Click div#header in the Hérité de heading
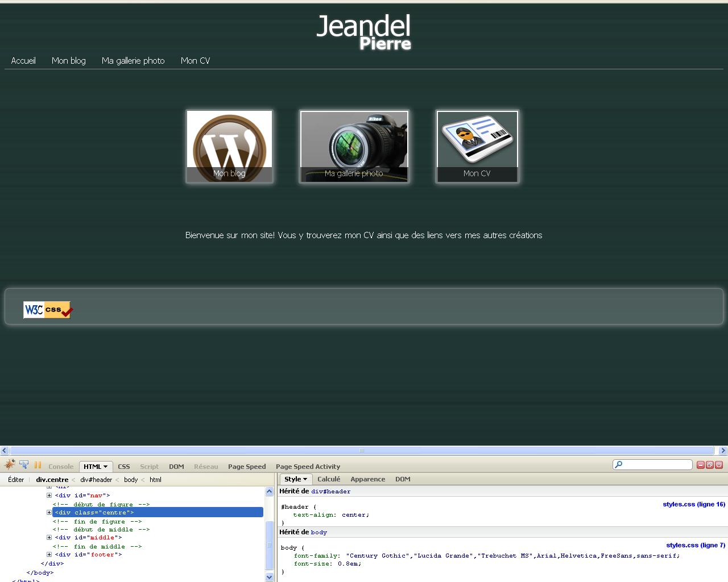 (331, 492)
